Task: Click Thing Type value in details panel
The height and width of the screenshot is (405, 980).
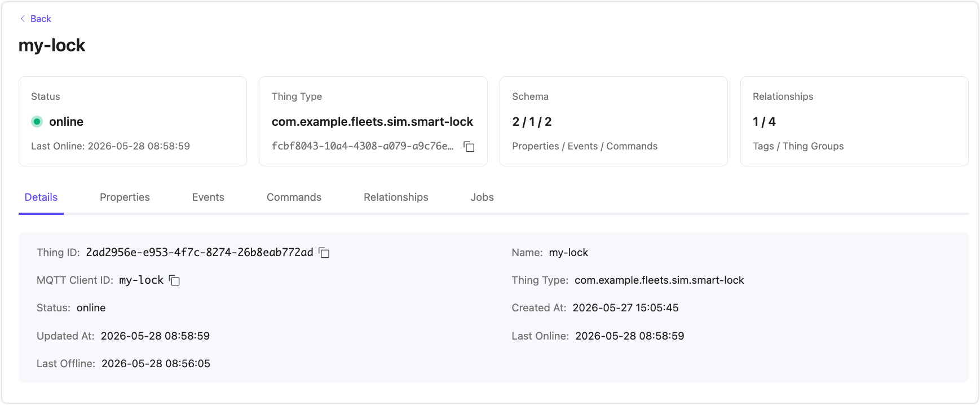Action: (659, 280)
